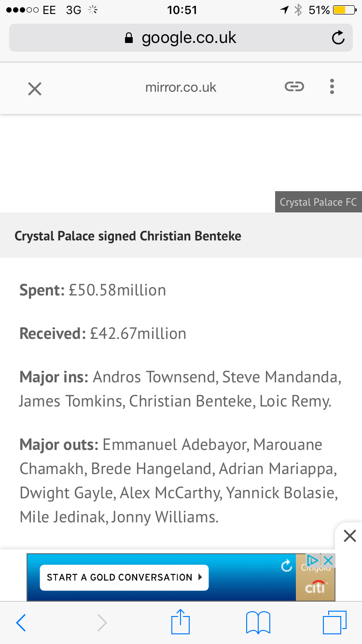Tap the Crystal Palace FC image credit
This screenshot has height=644, width=362.
tap(318, 202)
